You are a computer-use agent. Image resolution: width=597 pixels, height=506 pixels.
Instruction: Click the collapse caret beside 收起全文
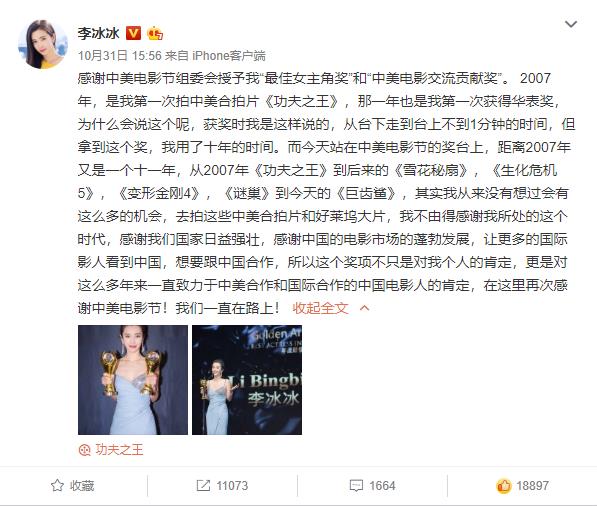click(x=364, y=308)
